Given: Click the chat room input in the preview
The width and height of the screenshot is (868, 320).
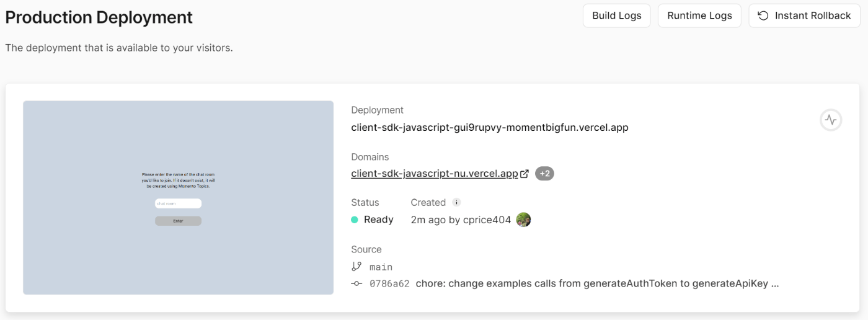Looking at the screenshot, I should point(178,203).
